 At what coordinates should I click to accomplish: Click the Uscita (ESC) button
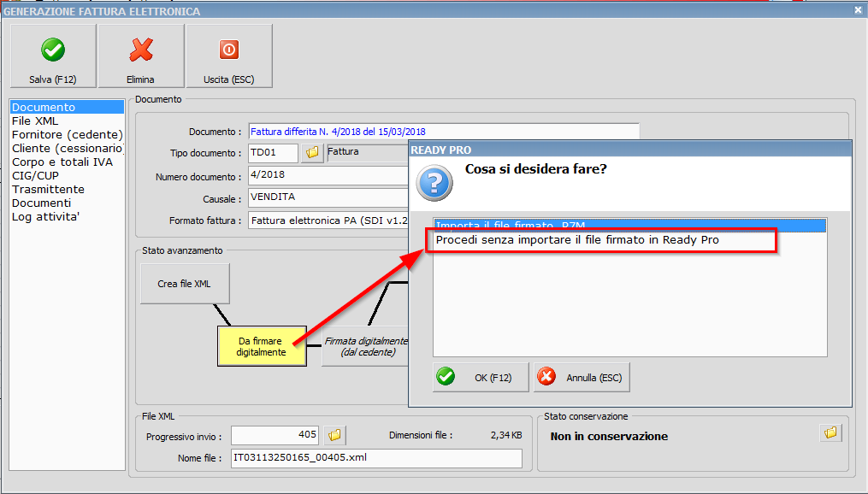(x=229, y=56)
